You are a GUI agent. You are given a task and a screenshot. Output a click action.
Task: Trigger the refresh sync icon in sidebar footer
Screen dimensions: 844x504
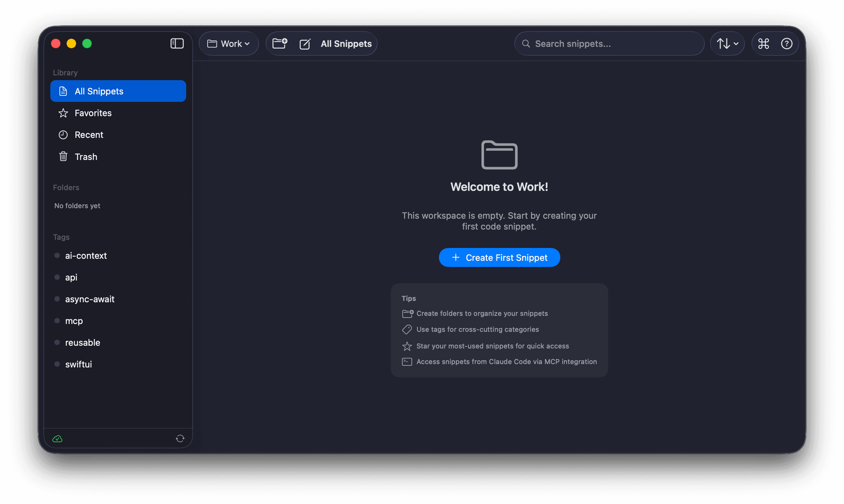180,438
